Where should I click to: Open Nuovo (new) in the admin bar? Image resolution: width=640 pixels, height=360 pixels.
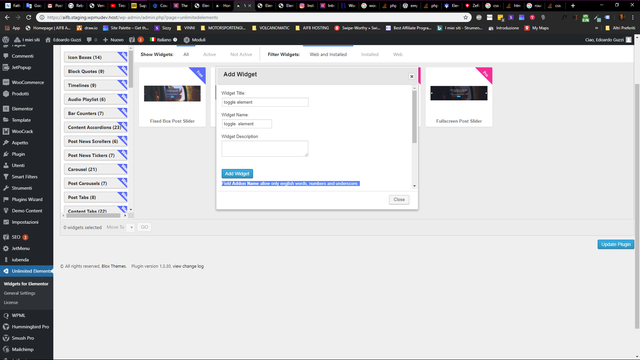click(113, 40)
